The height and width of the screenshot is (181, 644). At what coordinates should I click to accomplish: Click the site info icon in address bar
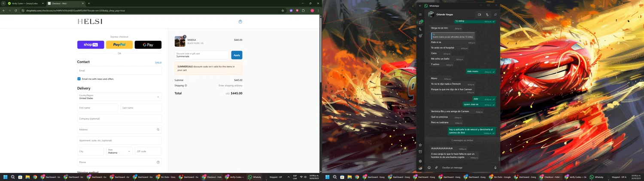click(x=23, y=10)
